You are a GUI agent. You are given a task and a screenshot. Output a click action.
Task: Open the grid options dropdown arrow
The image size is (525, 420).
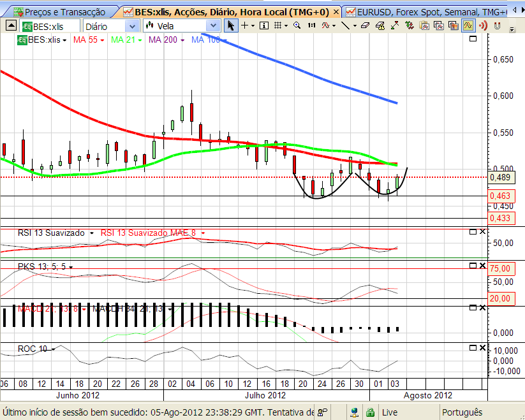286,25
